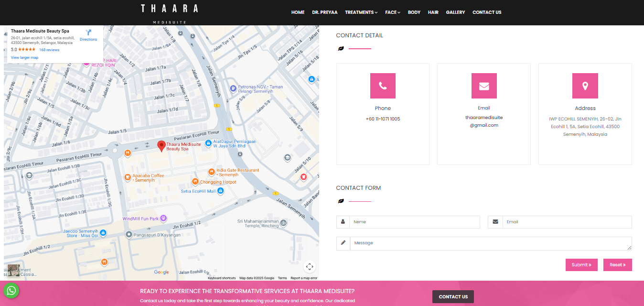
Task: Expand the TREATMENTS dropdown menu
Action: 361,12
